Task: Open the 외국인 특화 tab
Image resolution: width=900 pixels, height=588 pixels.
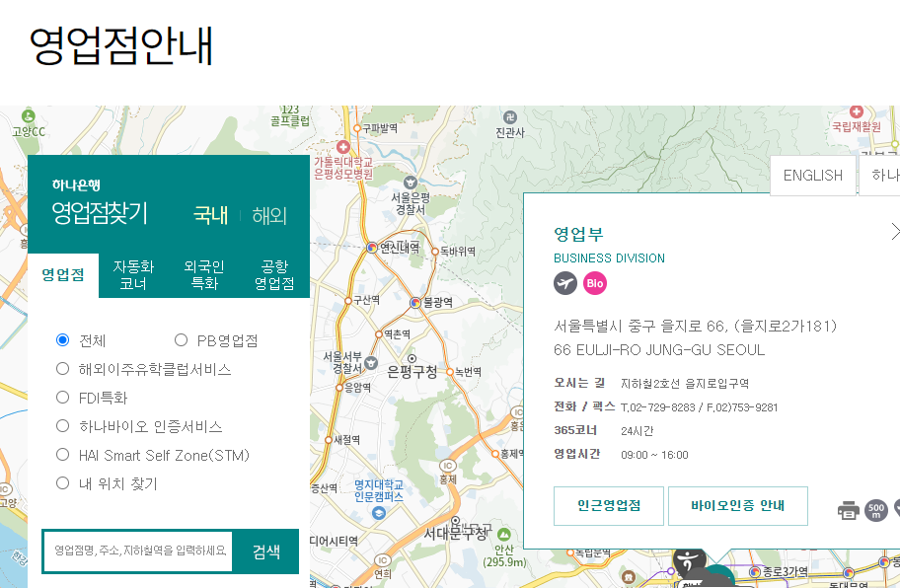Action: [x=204, y=275]
